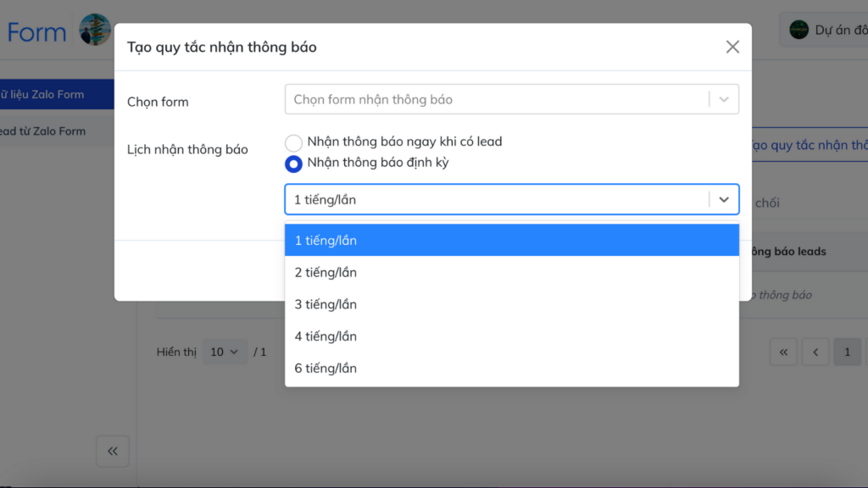The height and width of the screenshot is (488, 868).
Task: Close the Tạo quy tắc nhận thông báo dialog
Action: (732, 47)
